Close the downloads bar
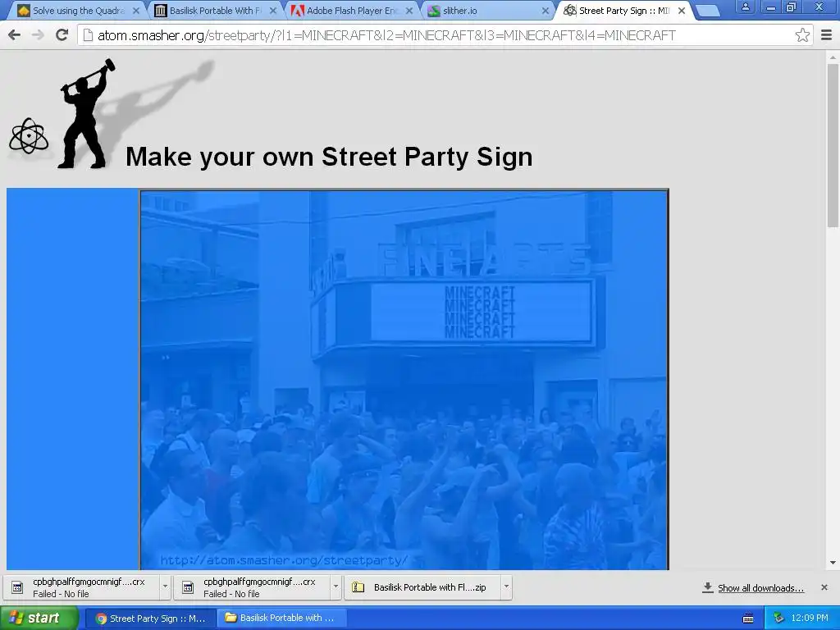The height and width of the screenshot is (630, 840). 824,587
